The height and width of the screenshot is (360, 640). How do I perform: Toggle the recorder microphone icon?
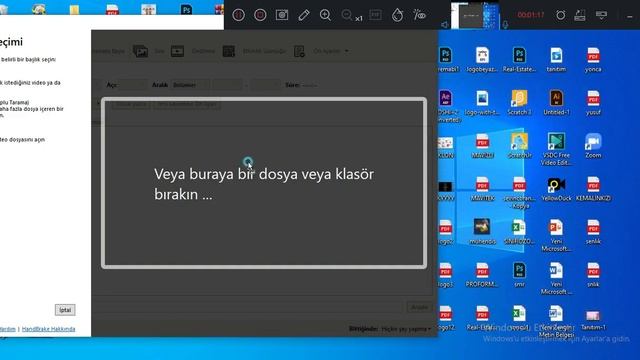[505, 25]
